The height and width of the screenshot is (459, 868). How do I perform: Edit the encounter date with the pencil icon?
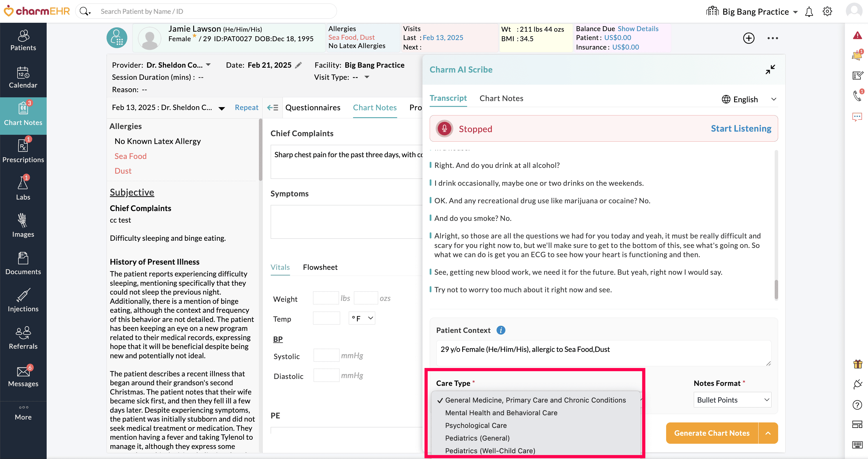pos(298,65)
